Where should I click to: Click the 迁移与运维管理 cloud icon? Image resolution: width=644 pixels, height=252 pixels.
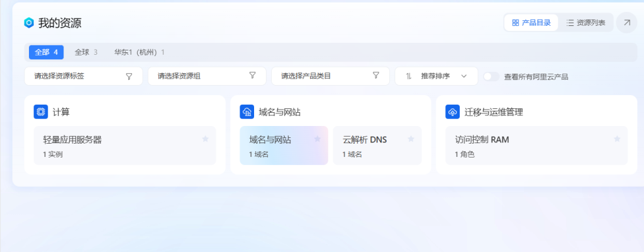(453, 112)
